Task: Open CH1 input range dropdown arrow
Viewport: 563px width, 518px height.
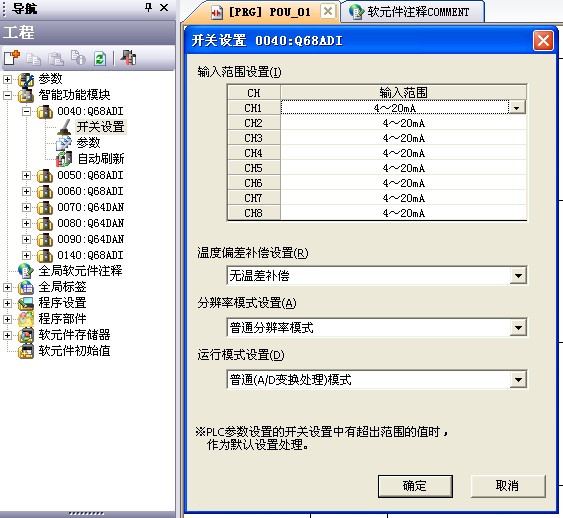Action: [517, 108]
